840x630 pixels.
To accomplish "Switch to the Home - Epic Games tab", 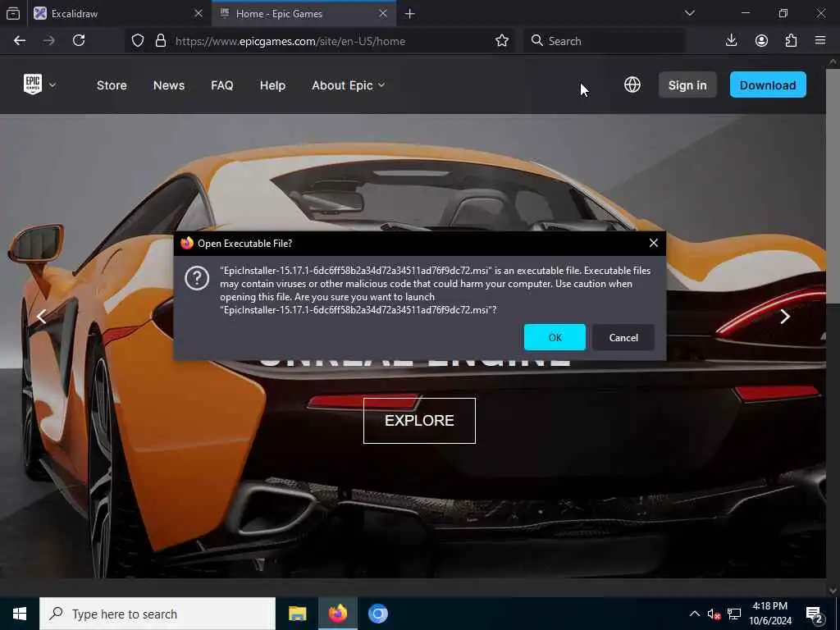I will [x=304, y=13].
